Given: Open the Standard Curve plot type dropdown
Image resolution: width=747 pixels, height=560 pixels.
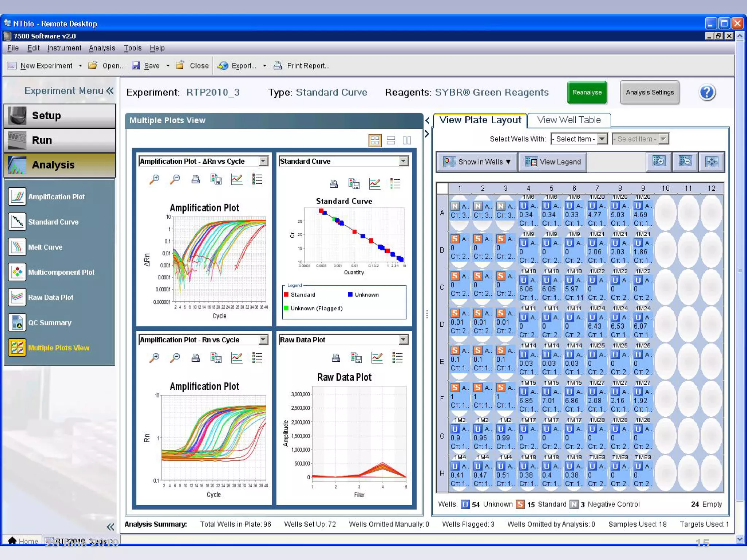Looking at the screenshot, I should pyautogui.click(x=403, y=161).
